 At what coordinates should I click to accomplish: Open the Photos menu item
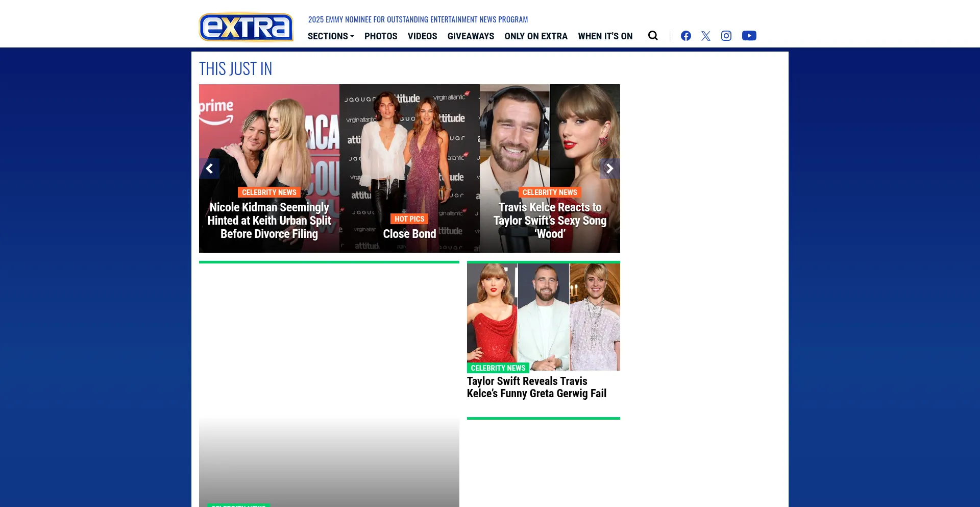coord(381,36)
